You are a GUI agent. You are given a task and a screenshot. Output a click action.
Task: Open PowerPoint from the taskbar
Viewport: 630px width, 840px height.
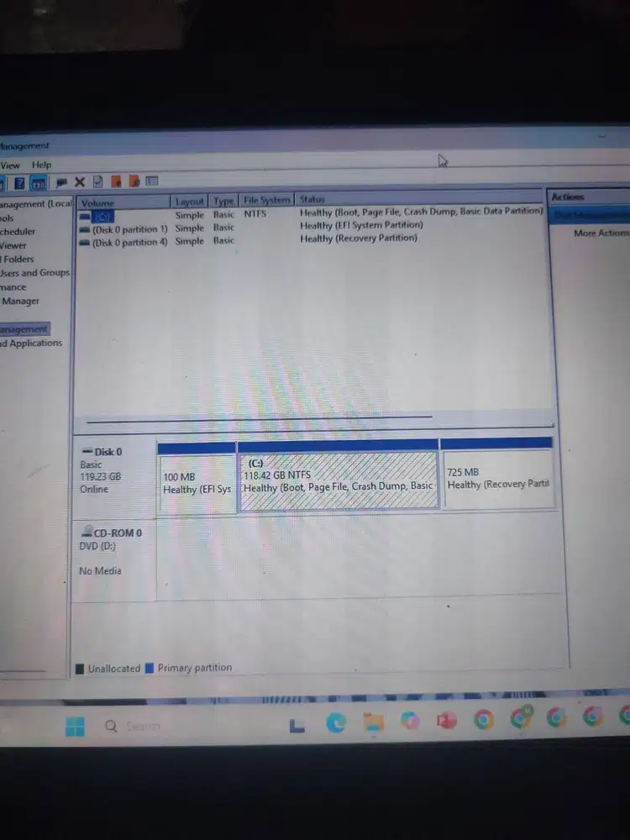click(x=446, y=720)
